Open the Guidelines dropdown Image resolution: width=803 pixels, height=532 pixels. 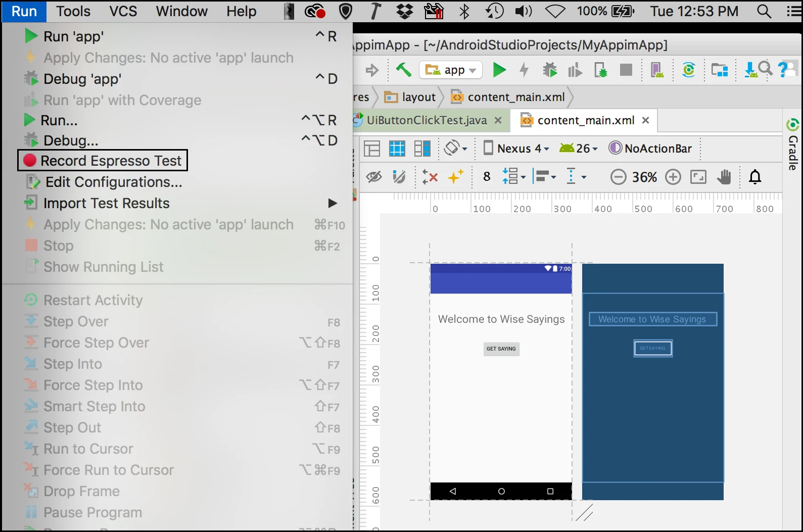[x=576, y=177]
